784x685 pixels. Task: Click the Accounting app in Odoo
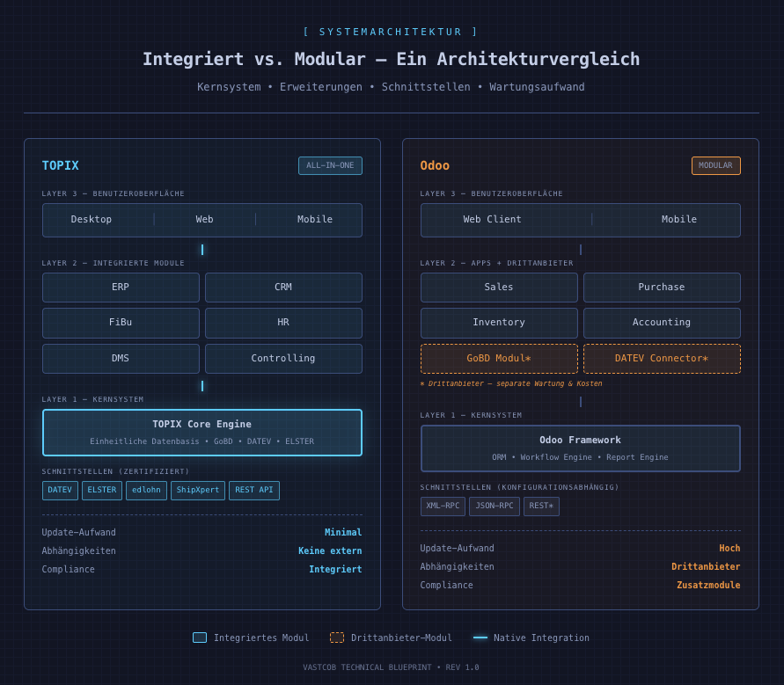(661, 322)
